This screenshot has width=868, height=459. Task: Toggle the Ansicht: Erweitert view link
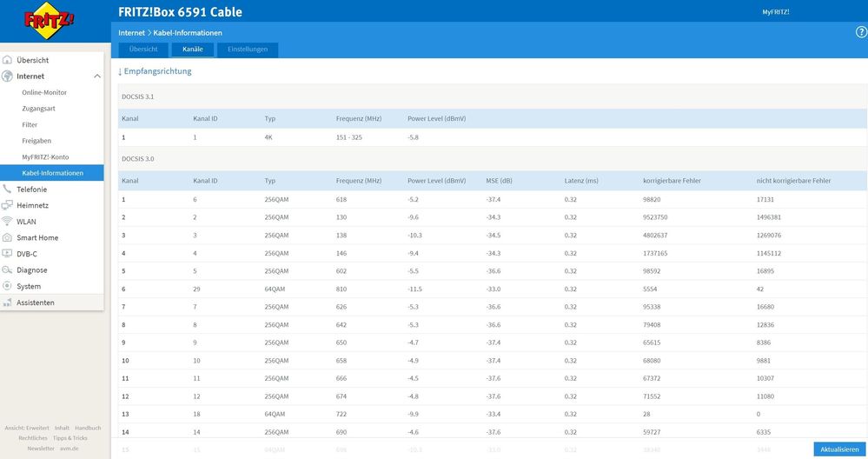click(26, 428)
